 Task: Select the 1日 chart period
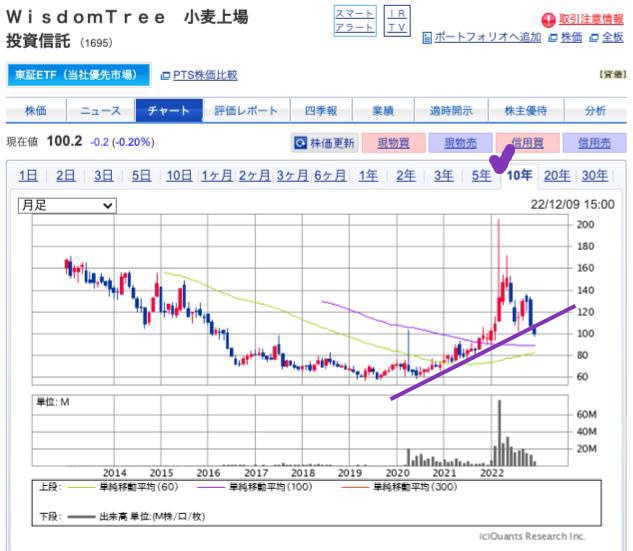(x=28, y=176)
